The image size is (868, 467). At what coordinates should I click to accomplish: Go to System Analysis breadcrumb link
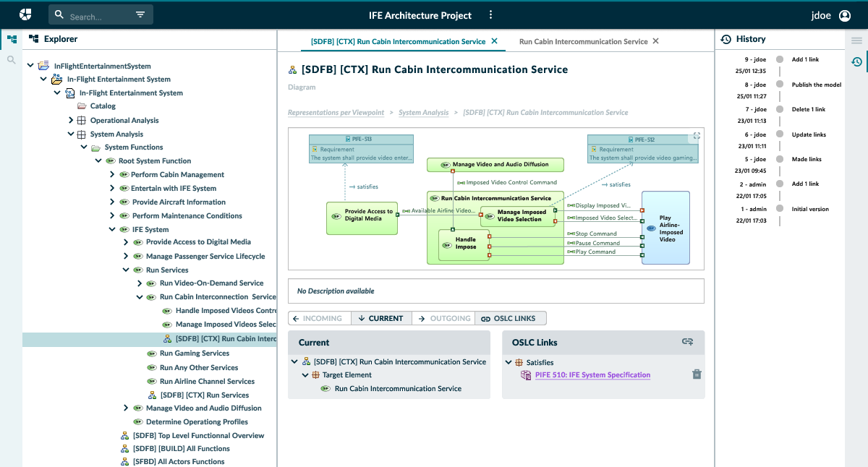tap(423, 113)
